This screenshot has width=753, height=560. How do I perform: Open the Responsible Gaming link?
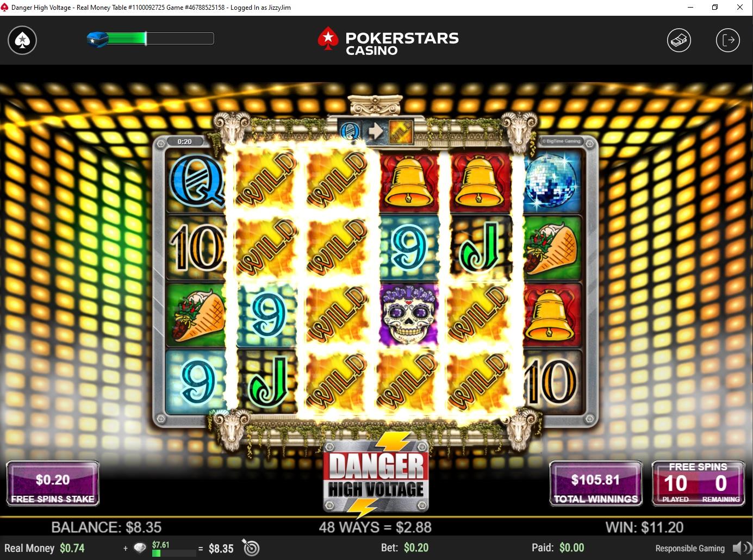coord(690,548)
